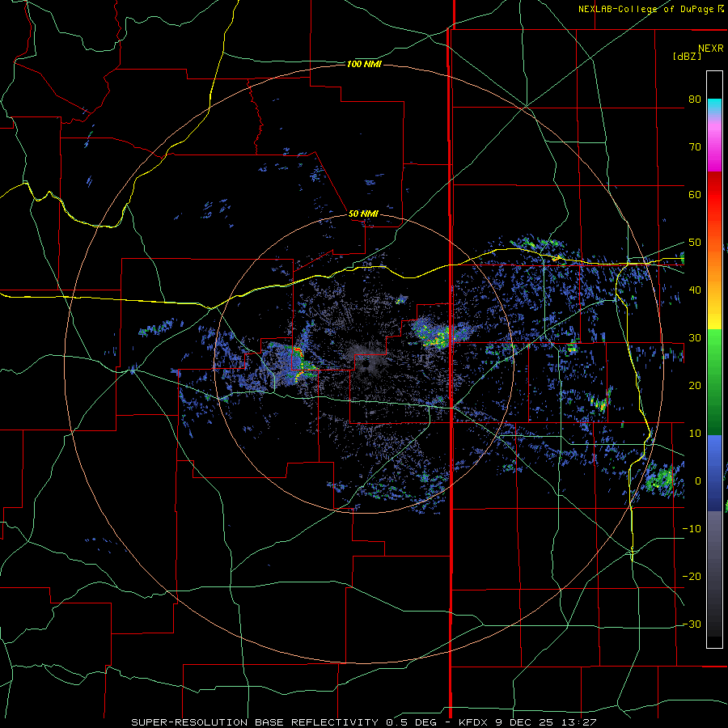Image resolution: width=728 pixels, height=728 pixels.
Task: Click the [dBZ] unit label
Action: coord(687,56)
